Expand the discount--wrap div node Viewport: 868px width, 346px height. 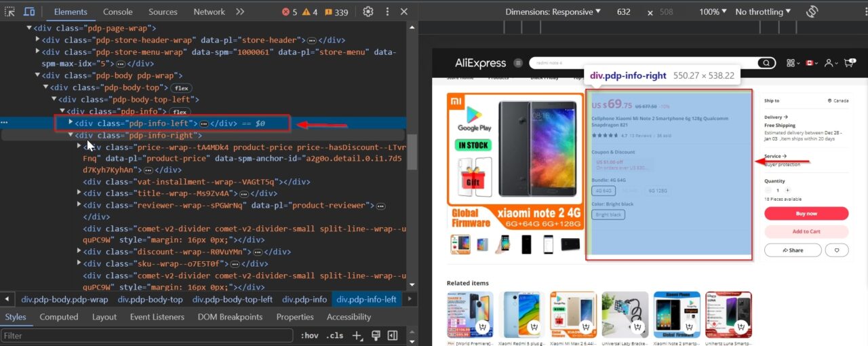click(x=79, y=252)
